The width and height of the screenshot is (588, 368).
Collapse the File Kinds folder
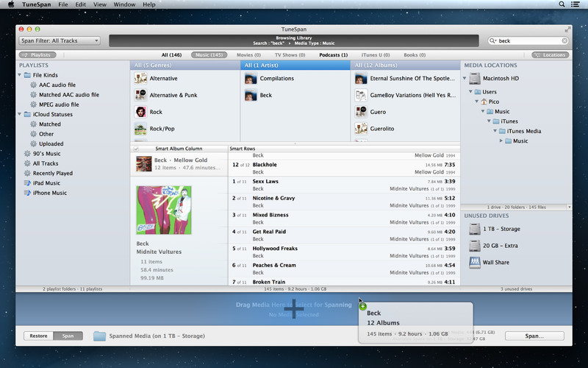pyautogui.click(x=20, y=75)
